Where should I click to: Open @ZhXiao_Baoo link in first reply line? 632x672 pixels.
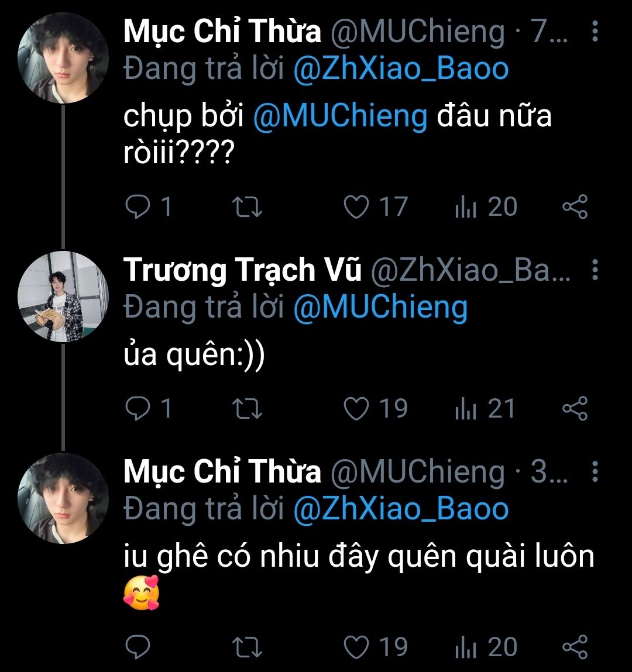click(x=401, y=69)
